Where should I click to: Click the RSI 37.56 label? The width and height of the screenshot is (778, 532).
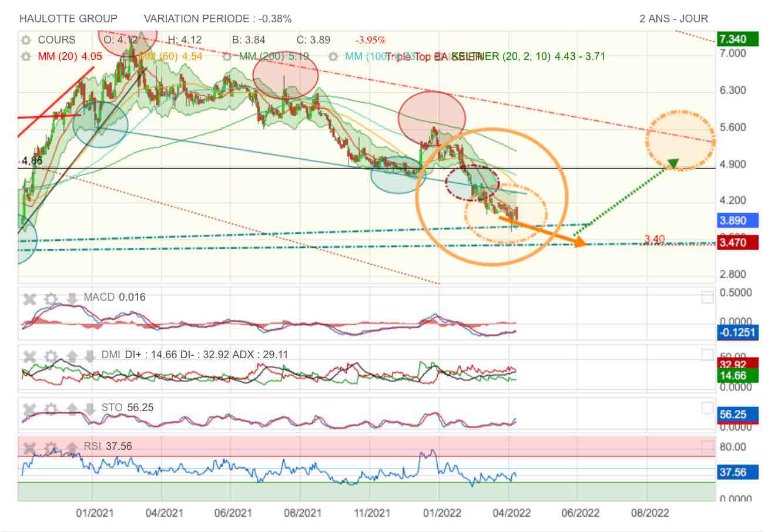(108, 447)
